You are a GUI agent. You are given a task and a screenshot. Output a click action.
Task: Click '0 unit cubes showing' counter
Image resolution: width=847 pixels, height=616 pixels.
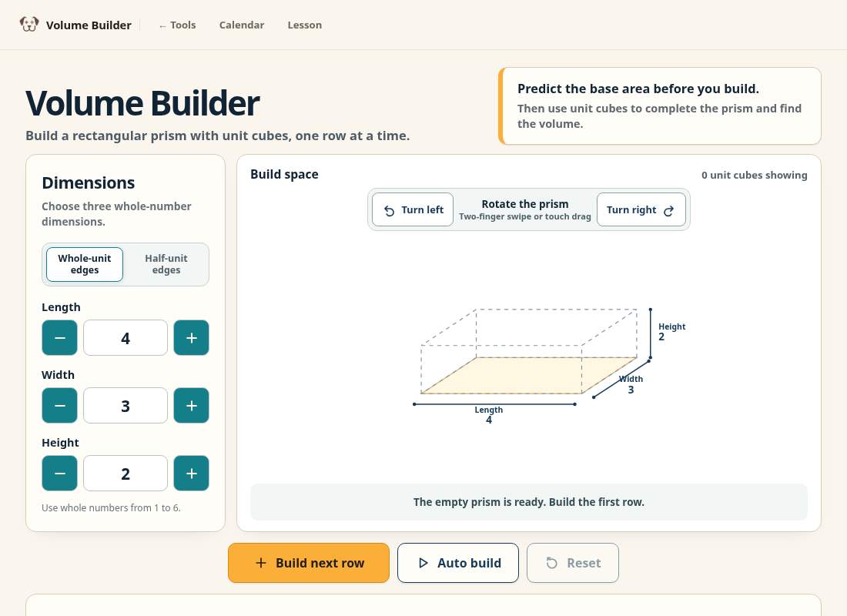tap(754, 175)
